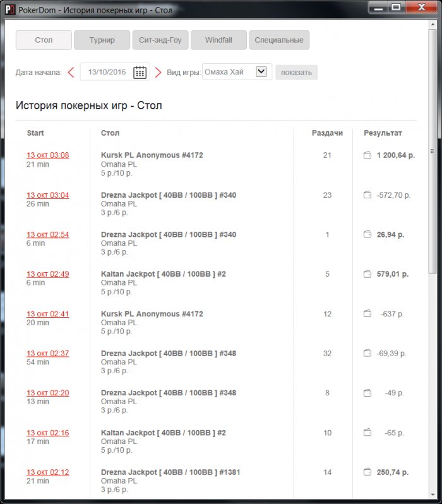Go to next date with right arrow
The image size is (442, 504).
tap(158, 73)
